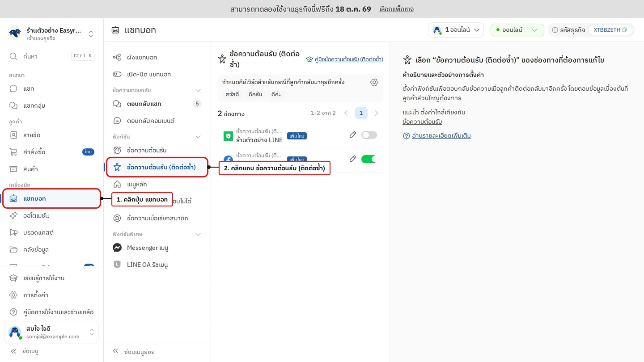Select ตอบกลับแชท menu item
The width and height of the screenshot is (644, 362).
pyautogui.click(x=157, y=104)
